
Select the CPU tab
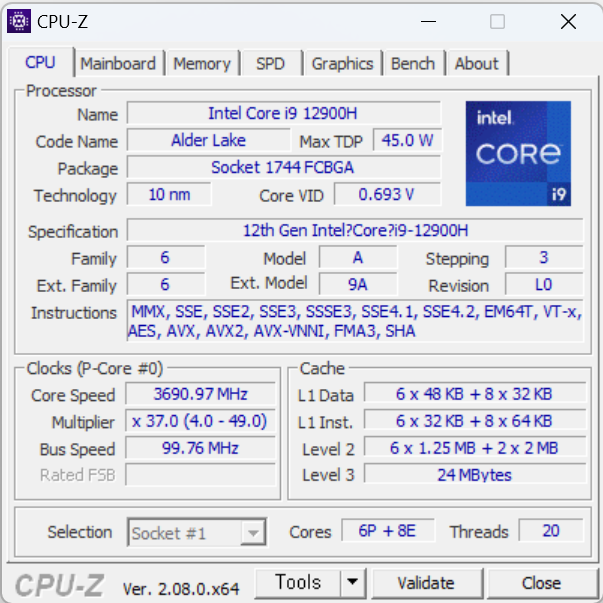coord(40,62)
